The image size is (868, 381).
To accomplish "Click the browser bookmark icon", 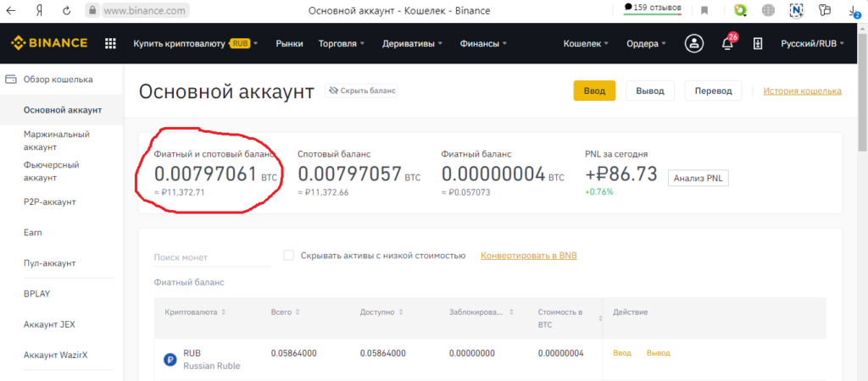I will pyautogui.click(x=704, y=11).
